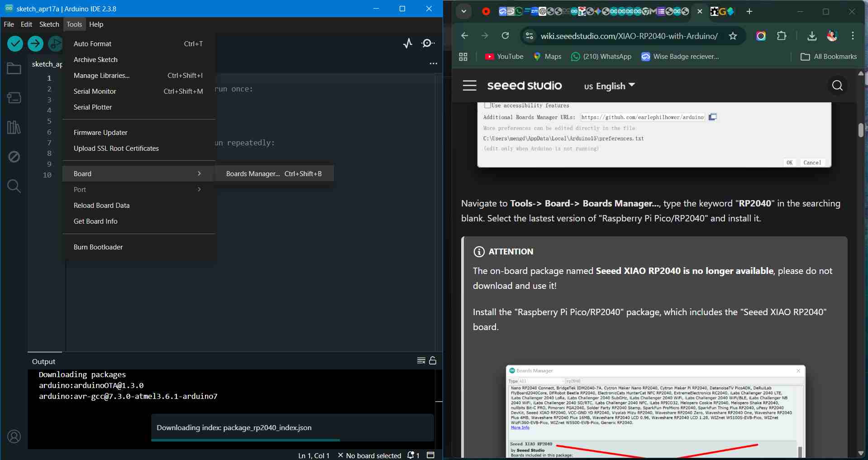Open the Help menu
This screenshot has height=460, width=868.
click(x=96, y=24)
